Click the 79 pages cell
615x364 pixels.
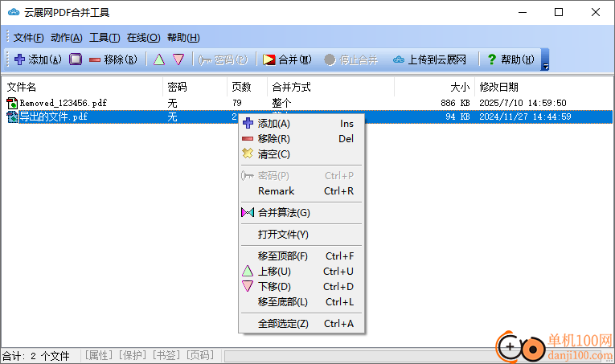tap(237, 103)
